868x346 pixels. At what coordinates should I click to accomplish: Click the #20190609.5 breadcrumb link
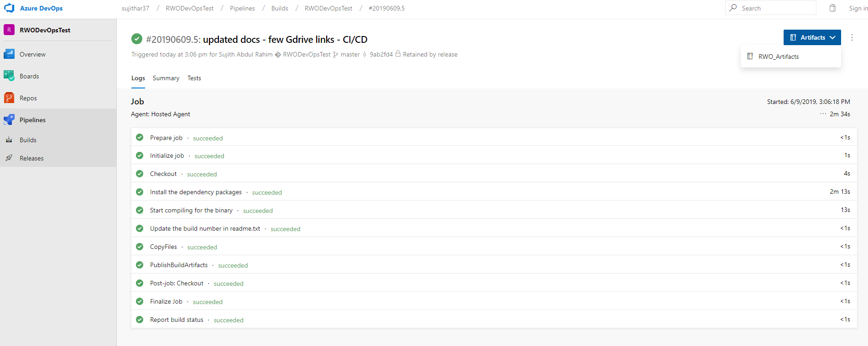387,8
